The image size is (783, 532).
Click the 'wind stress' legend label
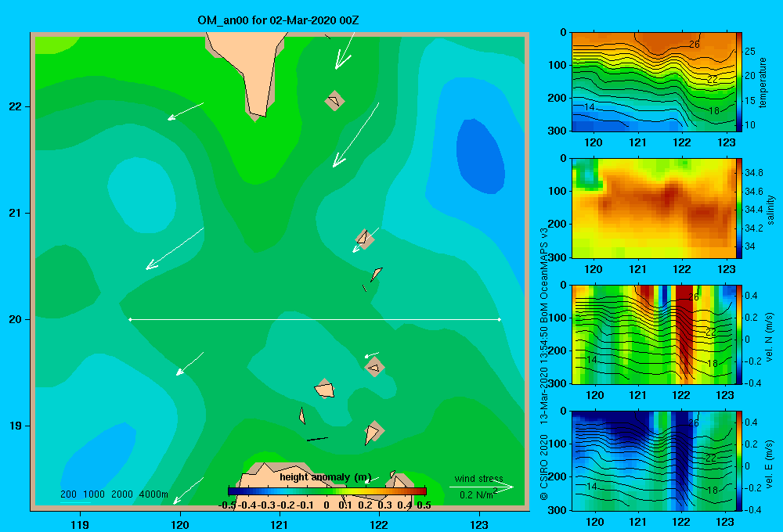479,478
